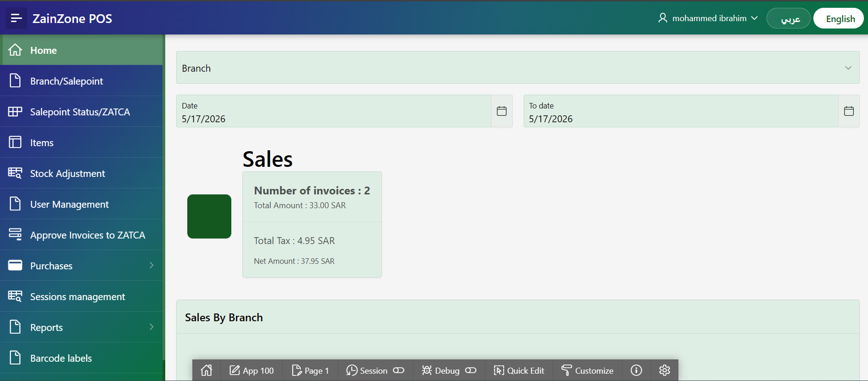Open Stock Adjustment page
This screenshot has width=868, height=381.
(81, 173)
